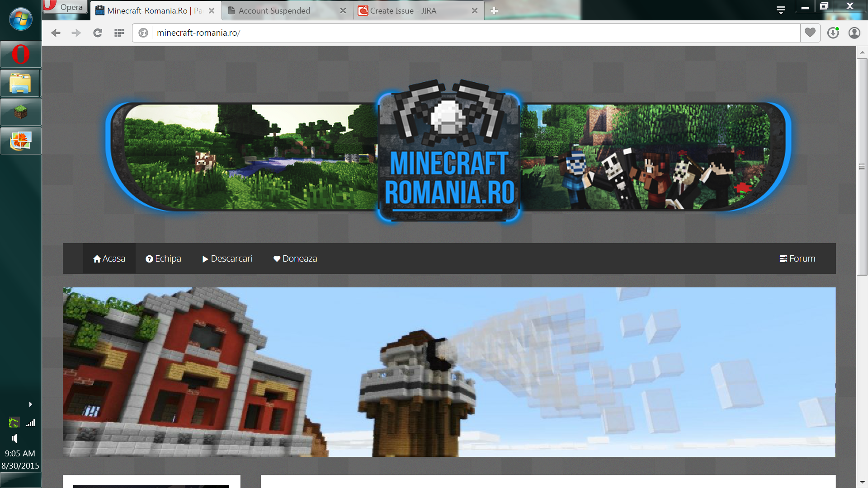Expand the tab list menu icon
Screen dimensions: 868x488
781,10
